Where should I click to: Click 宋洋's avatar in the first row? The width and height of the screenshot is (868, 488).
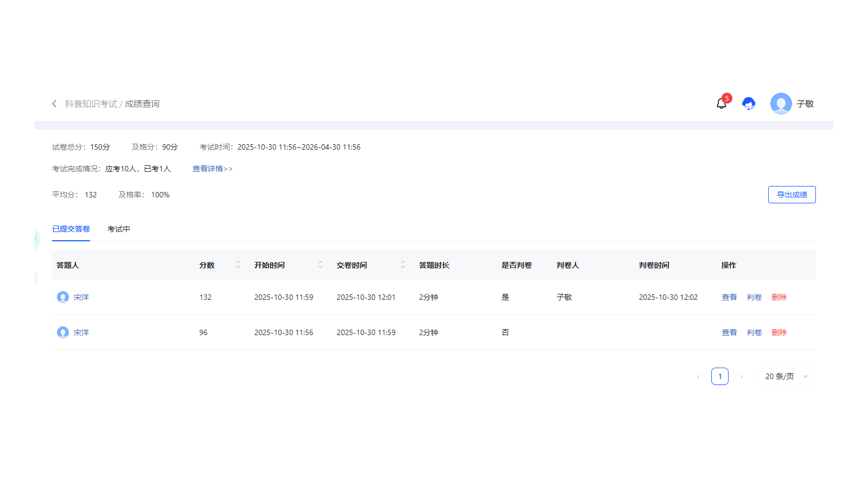(x=62, y=297)
